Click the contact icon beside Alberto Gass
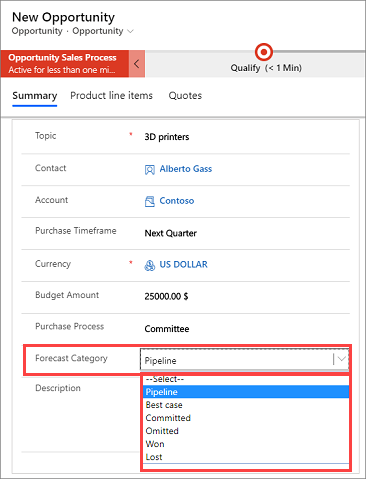Screen dimensions: 366x479 tap(150, 170)
